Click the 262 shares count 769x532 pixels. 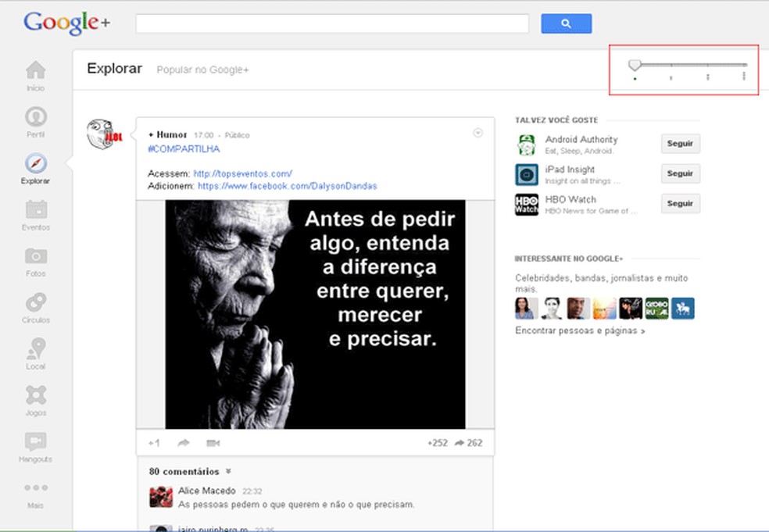point(474,443)
